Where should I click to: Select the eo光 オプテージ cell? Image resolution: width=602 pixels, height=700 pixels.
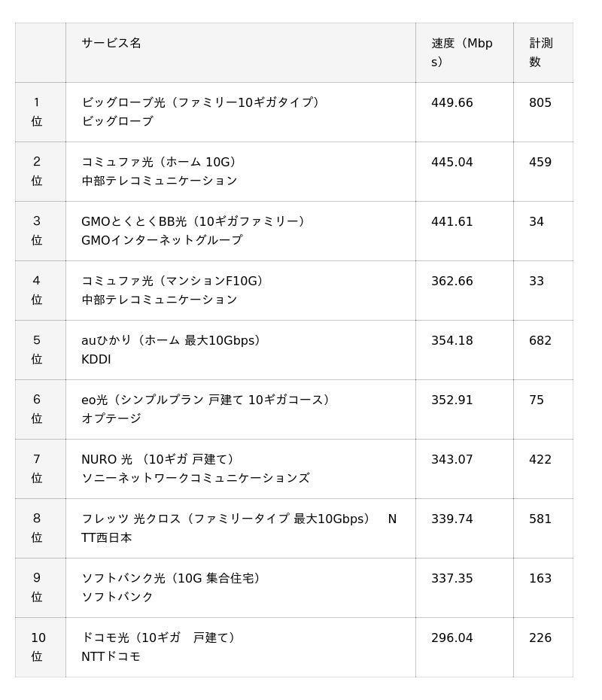241,409
